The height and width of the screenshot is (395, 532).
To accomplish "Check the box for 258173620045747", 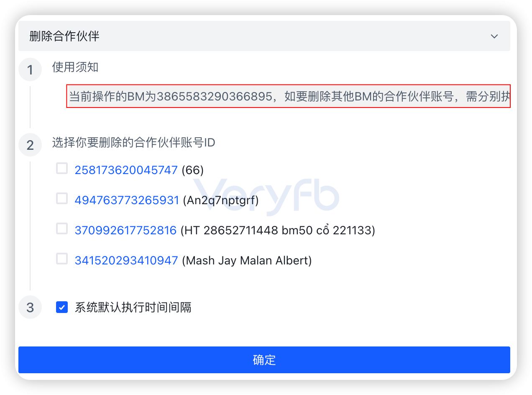I will coord(62,169).
